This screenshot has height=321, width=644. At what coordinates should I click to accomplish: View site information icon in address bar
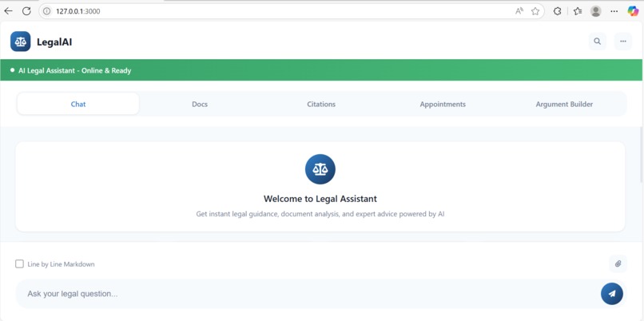coord(47,11)
